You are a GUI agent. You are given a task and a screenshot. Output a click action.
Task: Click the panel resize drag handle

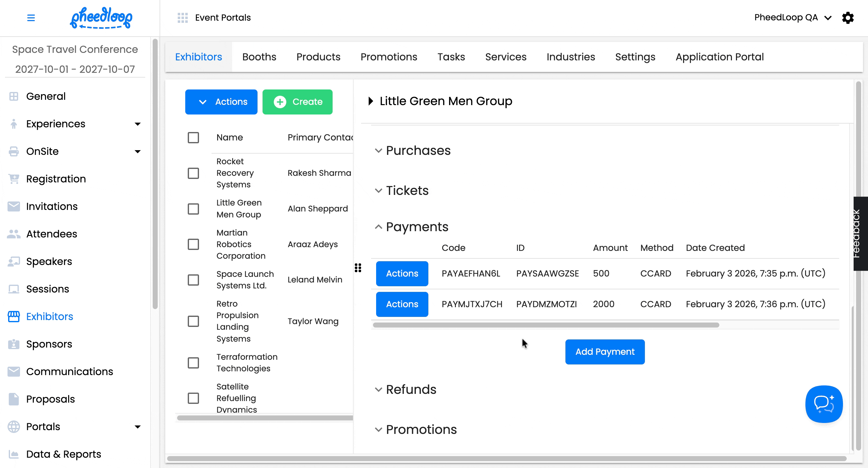coord(358,268)
